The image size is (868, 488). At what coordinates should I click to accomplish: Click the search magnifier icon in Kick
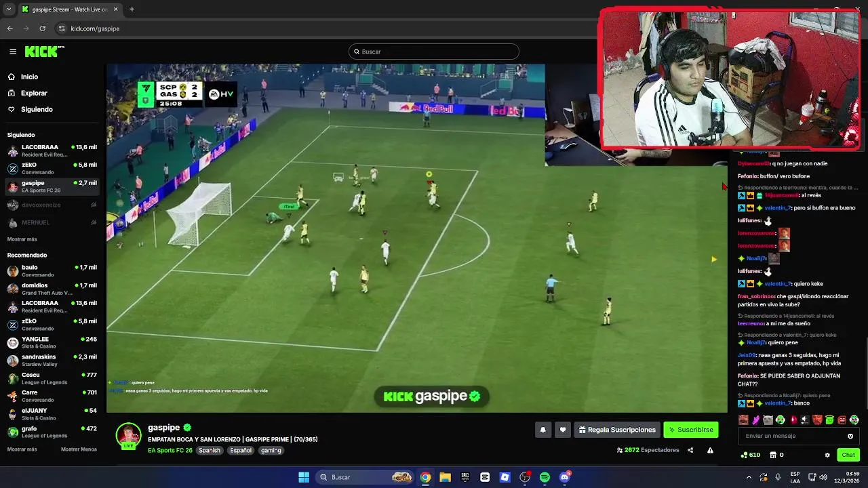357,52
